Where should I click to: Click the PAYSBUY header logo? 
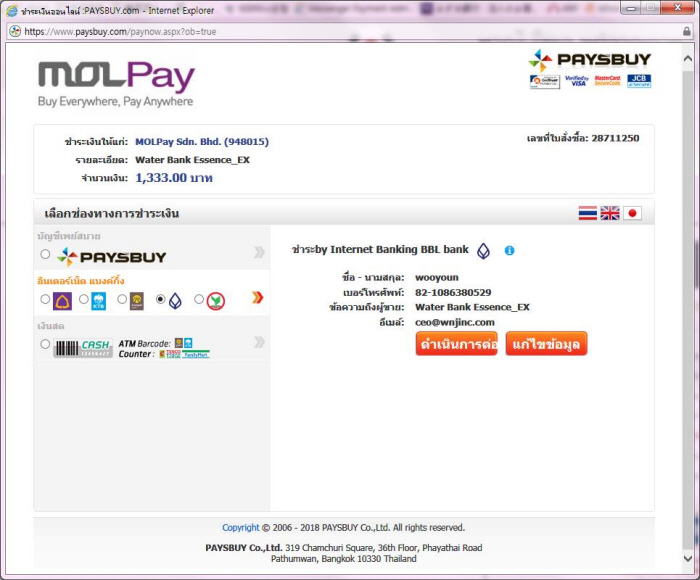[x=590, y=60]
